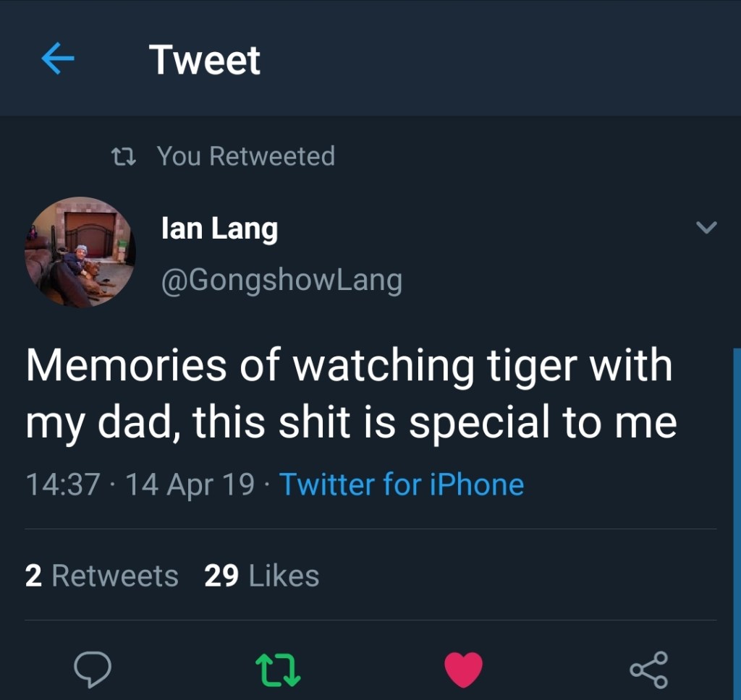
Task: Click the '14 Apr 19' date
Action: [190, 484]
